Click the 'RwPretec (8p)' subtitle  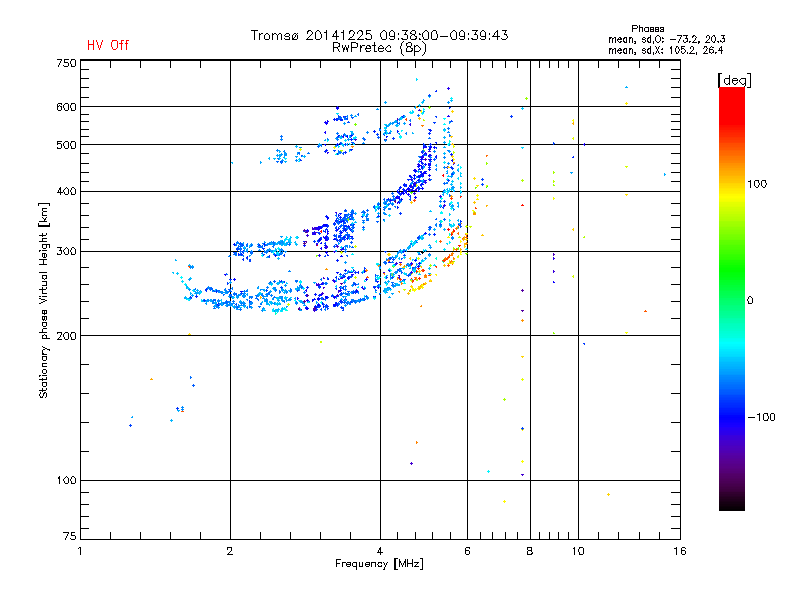coord(379,48)
